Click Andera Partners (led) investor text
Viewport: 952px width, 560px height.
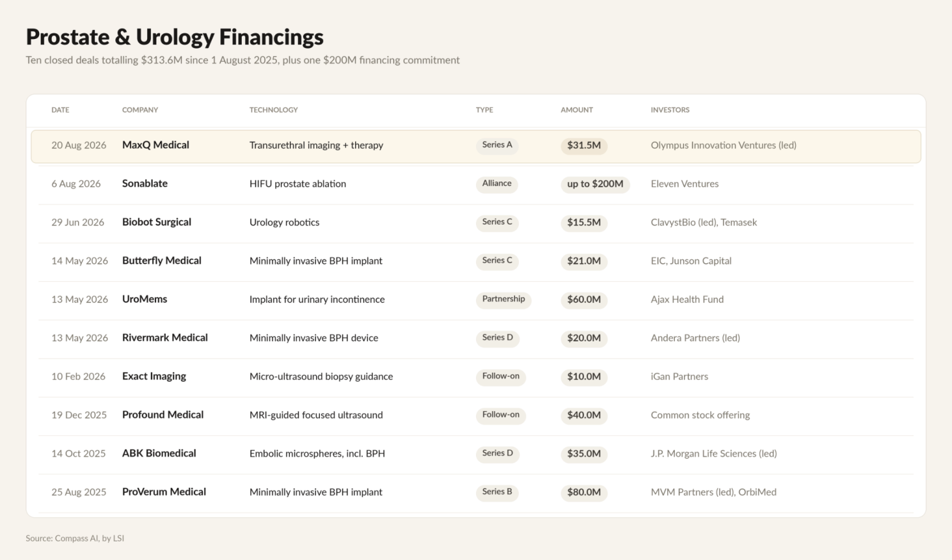(x=695, y=338)
